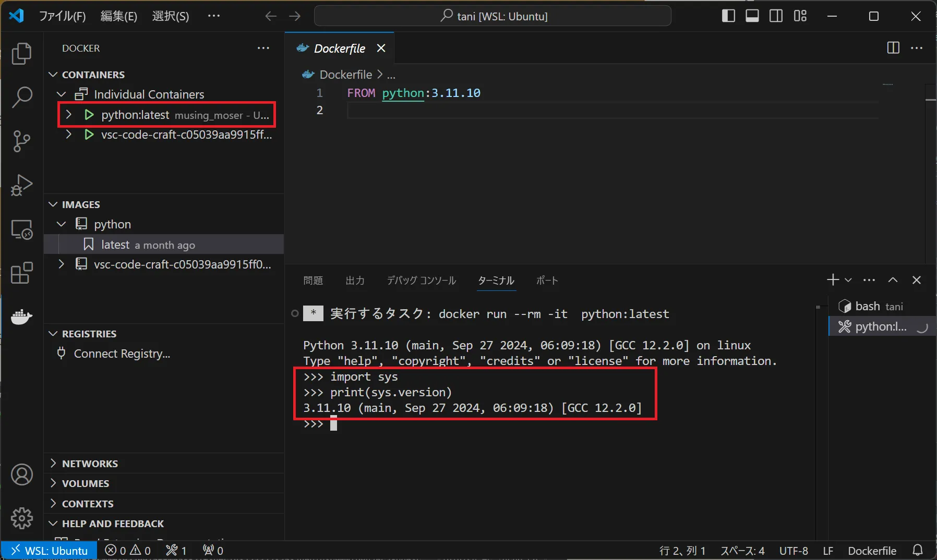This screenshot has width=937, height=560.
Task: Open the terminal launch profile dropdown
Action: coord(849,280)
